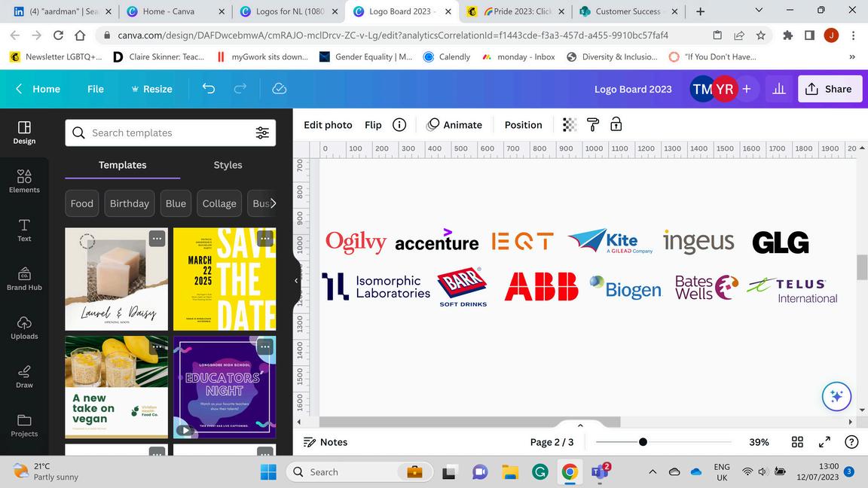Click the 39% zoom level
This screenshot has width=868, height=488.
759,442
